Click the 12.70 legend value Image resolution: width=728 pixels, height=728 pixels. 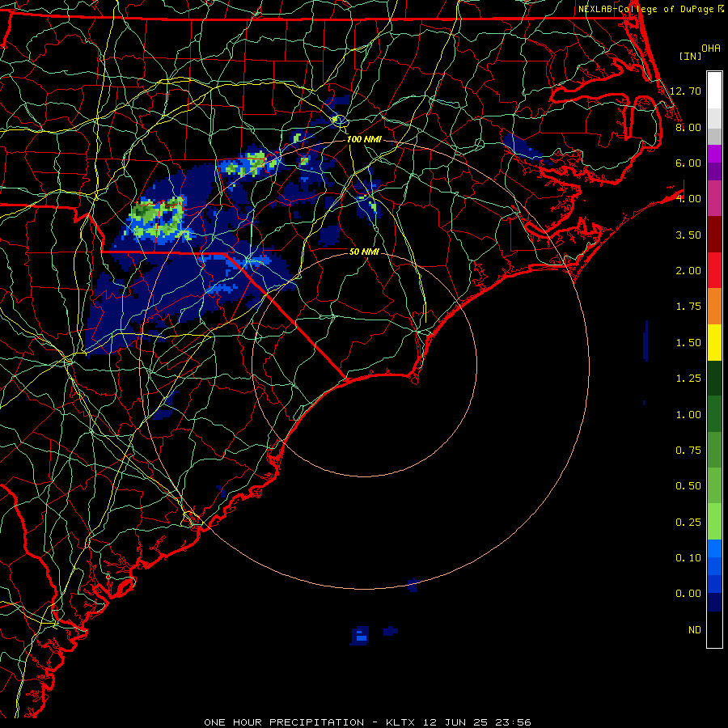pos(685,91)
